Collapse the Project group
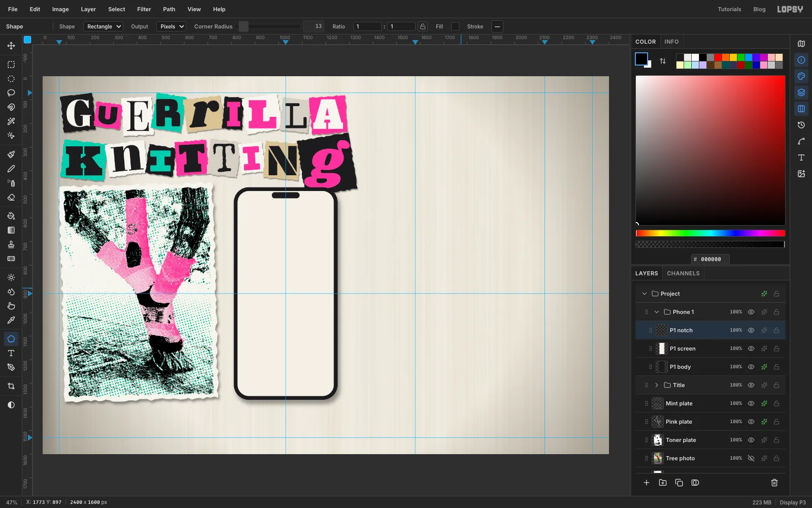Screen dimensions: 812x508 (645, 294)
